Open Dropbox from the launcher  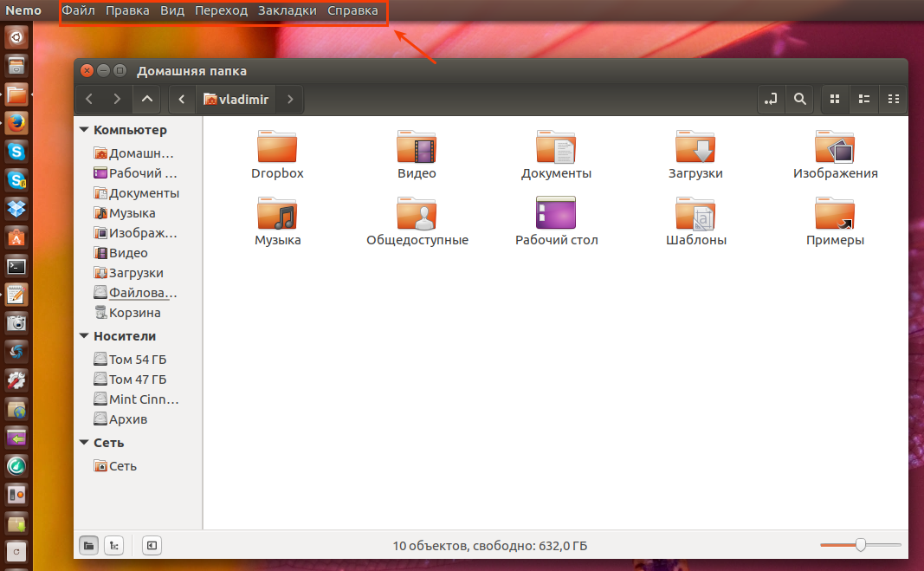[16, 210]
